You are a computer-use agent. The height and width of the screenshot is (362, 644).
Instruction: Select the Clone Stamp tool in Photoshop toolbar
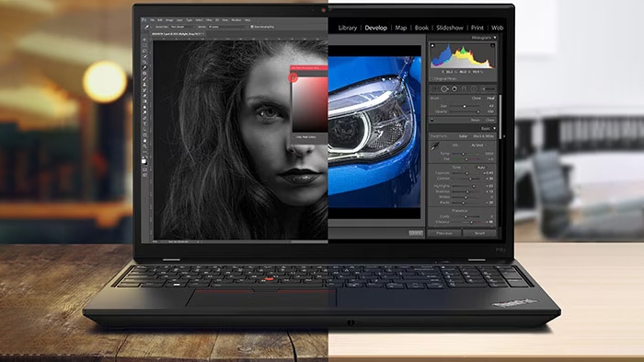point(144,85)
